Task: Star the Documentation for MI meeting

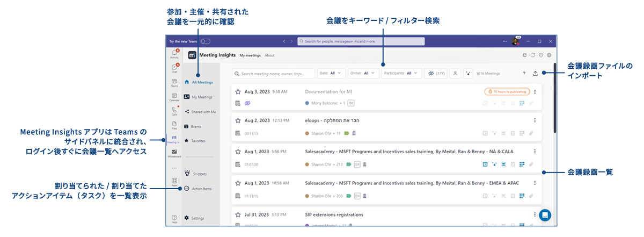Action: (238, 91)
